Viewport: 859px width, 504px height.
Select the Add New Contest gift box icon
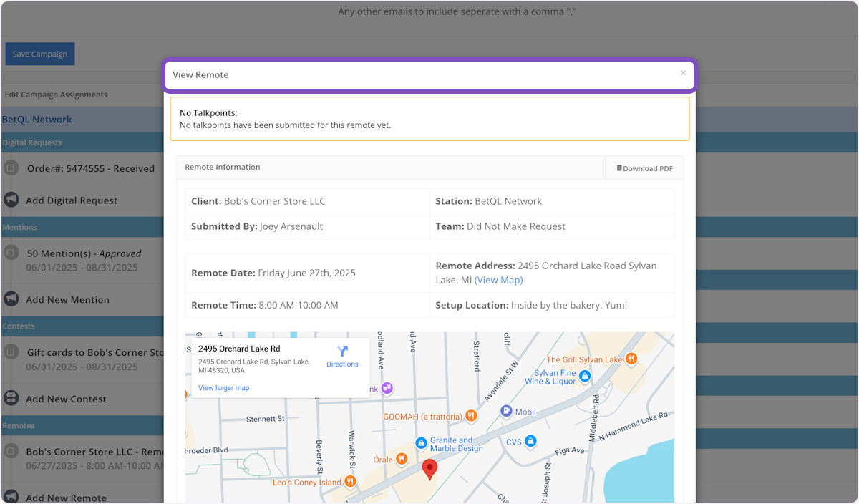(x=10, y=397)
